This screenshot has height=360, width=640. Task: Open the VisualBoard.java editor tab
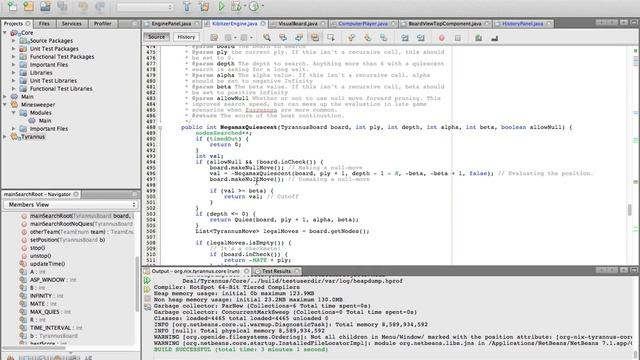(298, 24)
